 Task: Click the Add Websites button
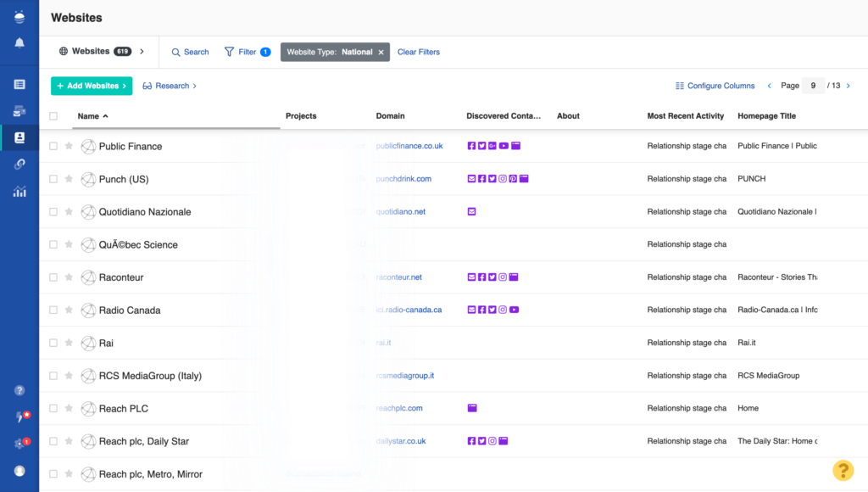91,86
